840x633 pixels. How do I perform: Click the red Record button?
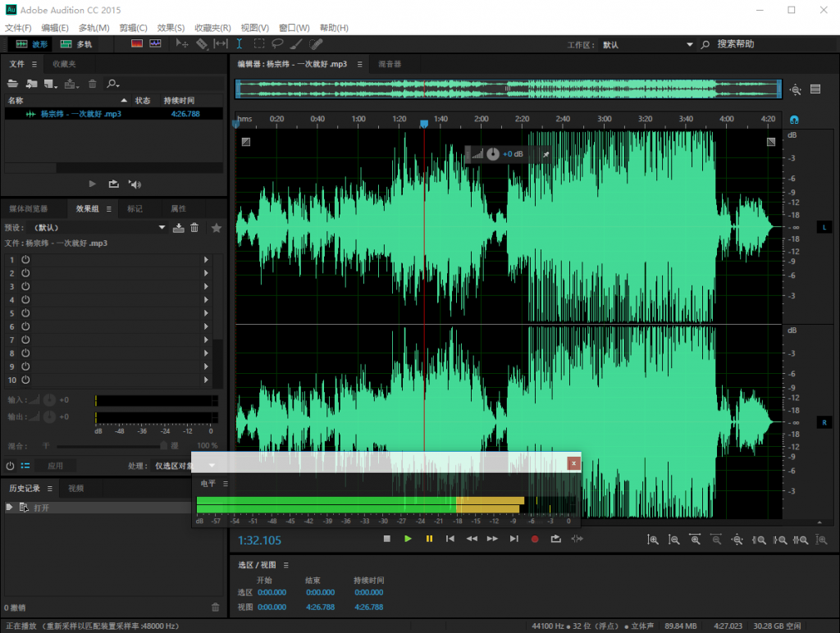pyautogui.click(x=535, y=540)
